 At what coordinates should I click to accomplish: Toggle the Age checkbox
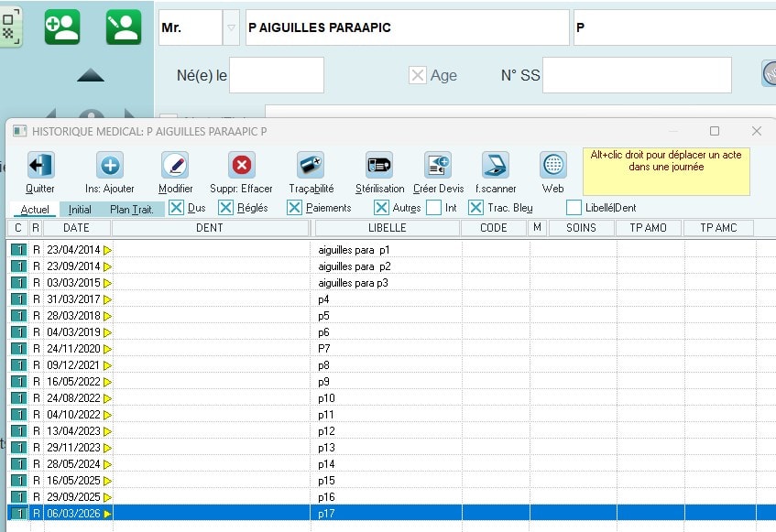coord(418,75)
